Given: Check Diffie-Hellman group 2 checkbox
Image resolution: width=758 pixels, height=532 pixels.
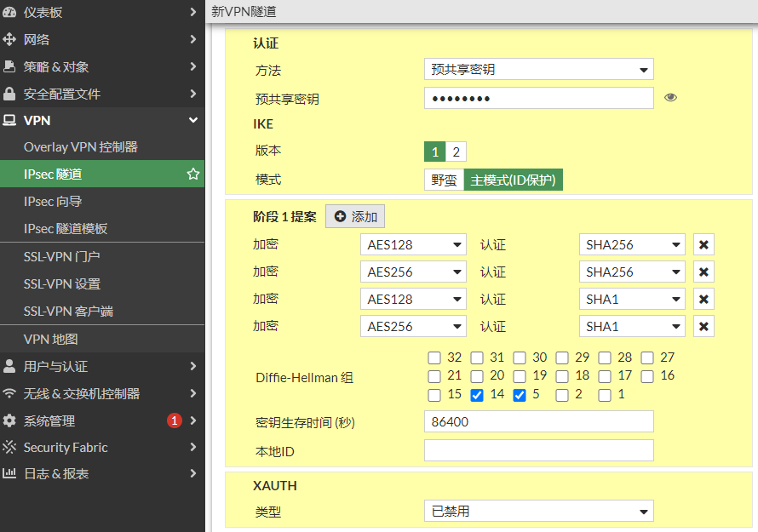Looking at the screenshot, I should [562, 395].
